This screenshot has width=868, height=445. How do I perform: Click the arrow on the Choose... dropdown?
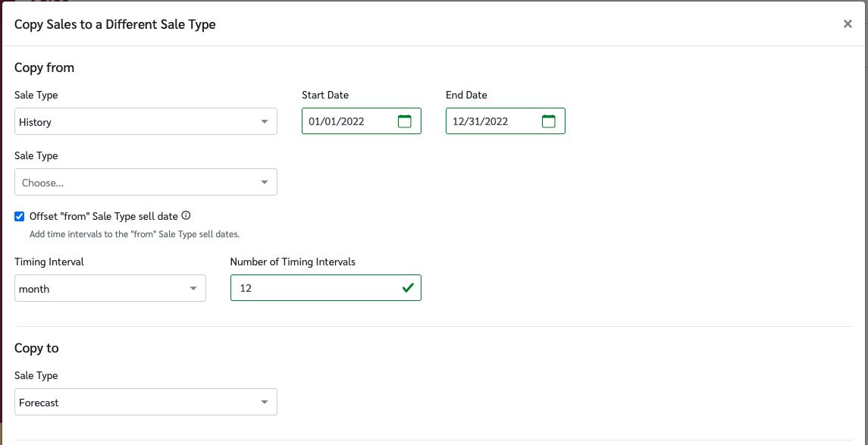pyautogui.click(x=265, y=182)
